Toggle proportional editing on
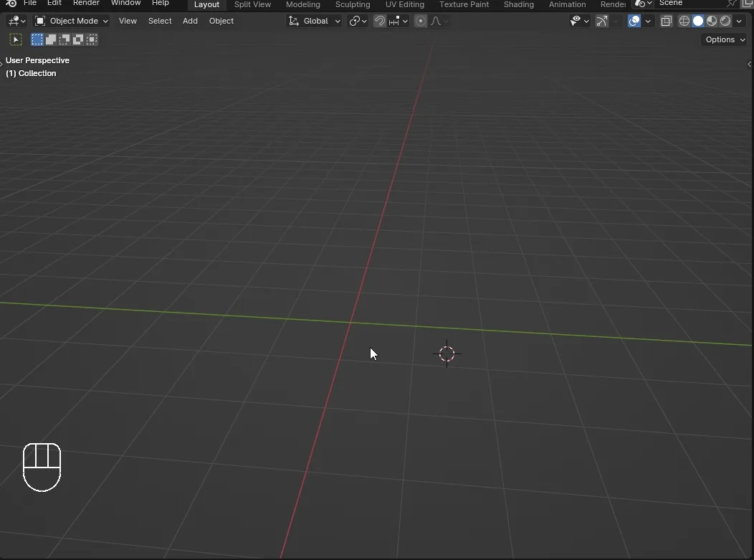The height and width of the screenshot is (560, 754). [421, 21]
